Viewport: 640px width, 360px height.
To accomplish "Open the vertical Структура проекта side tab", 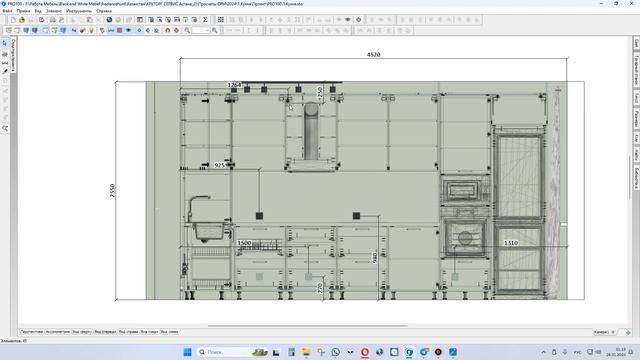I will coord(13,56).
